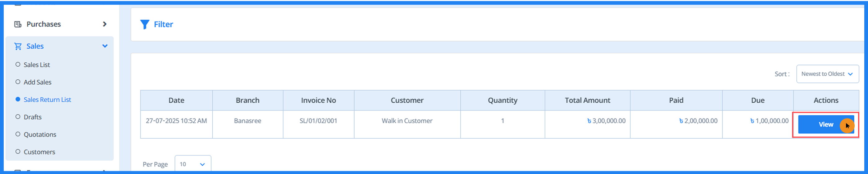
Task: Click the funnel Filter icon
Action: [144, 25]
